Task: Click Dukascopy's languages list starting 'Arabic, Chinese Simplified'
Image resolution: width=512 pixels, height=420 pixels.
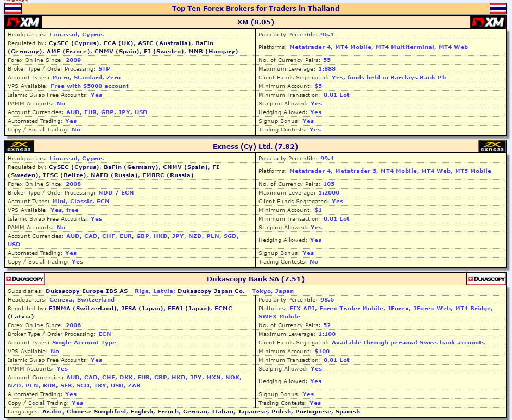Action: [x=201, y=412]
